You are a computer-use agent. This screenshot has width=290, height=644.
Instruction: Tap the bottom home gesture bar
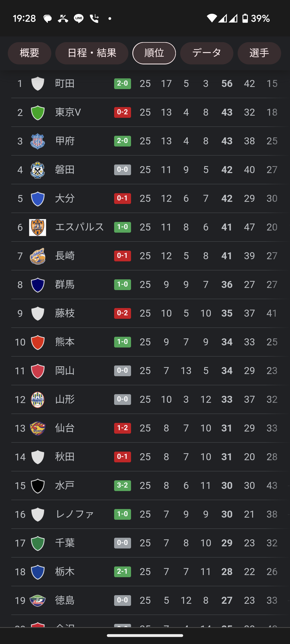point(145,635)
